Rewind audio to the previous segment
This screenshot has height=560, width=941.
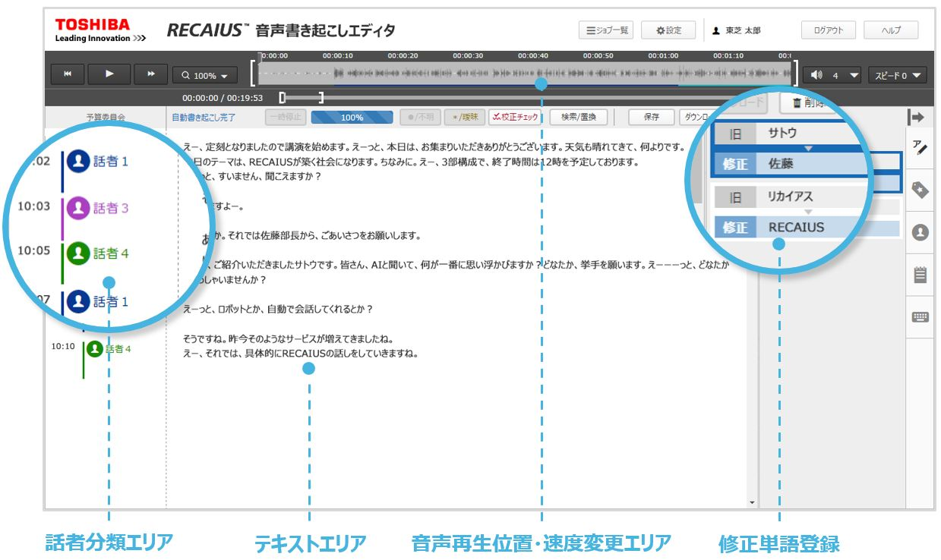tap(68, 74)
